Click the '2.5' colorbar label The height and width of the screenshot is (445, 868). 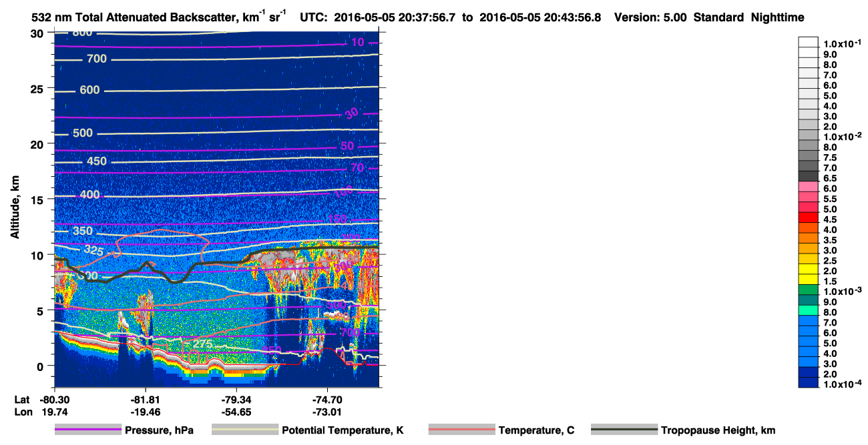tap(831, 261)
